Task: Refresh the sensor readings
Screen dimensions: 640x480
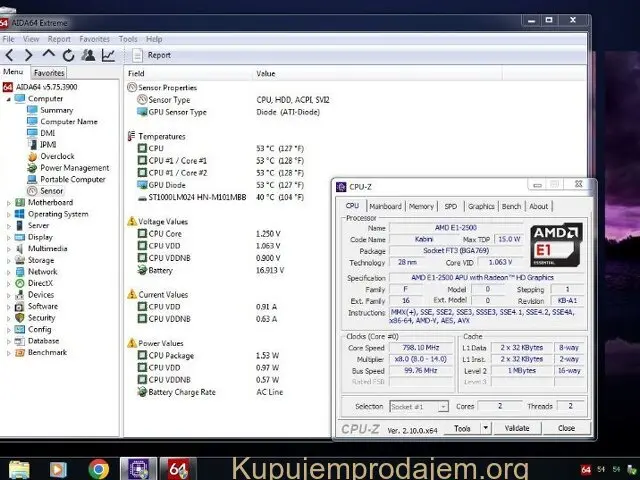Action: click(x=68, y=55)
